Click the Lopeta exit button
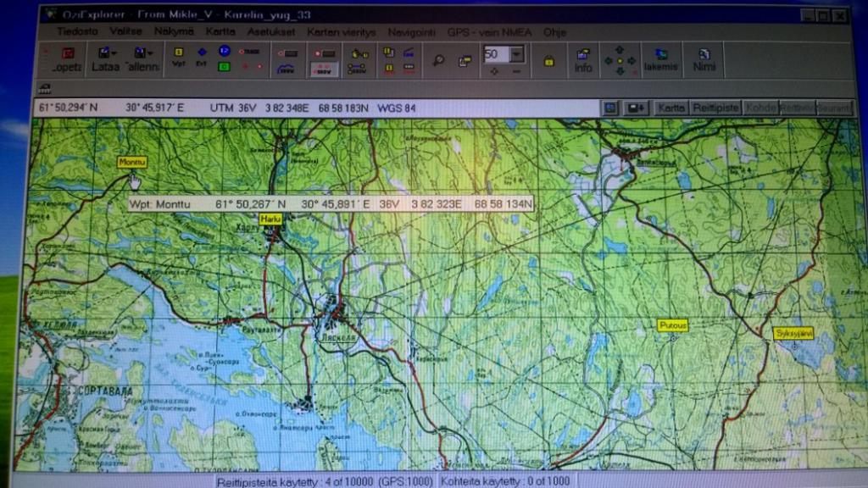The width and height of the screenshot is (868, 488). 68,58
